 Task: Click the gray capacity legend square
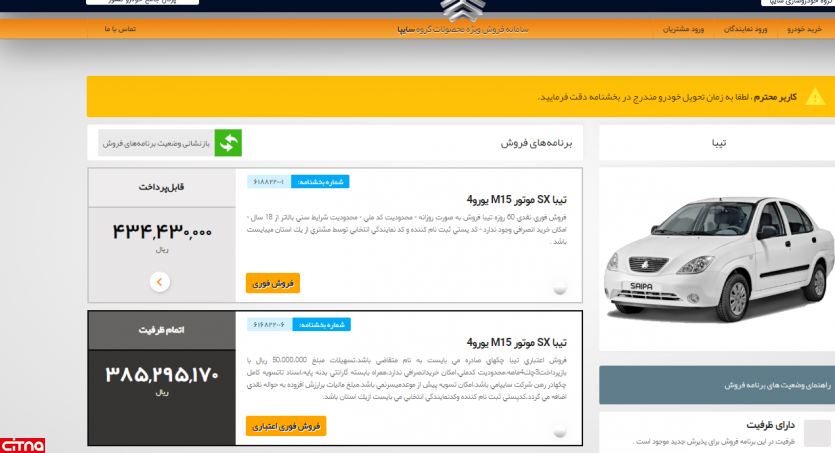(x=817, y=432)
